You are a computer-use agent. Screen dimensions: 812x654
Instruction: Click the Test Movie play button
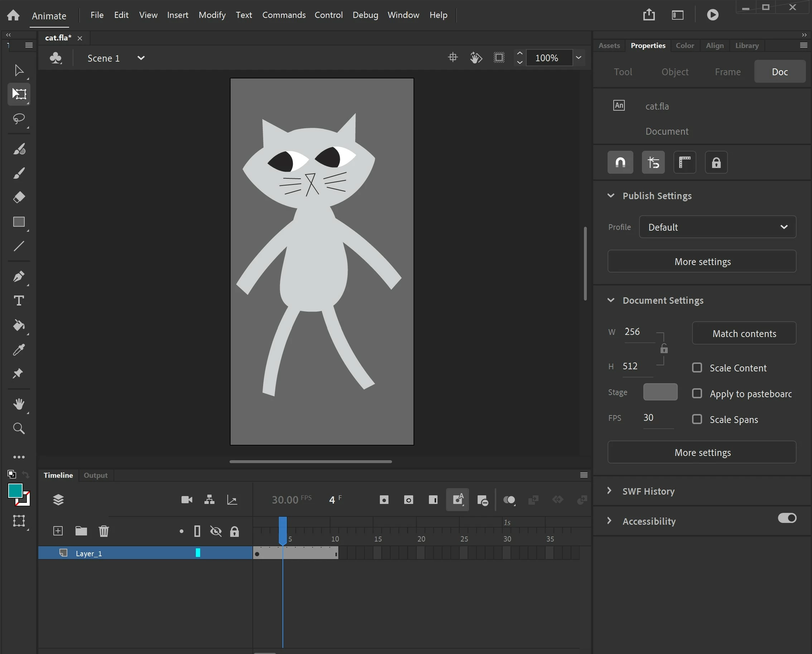[712, 15]
